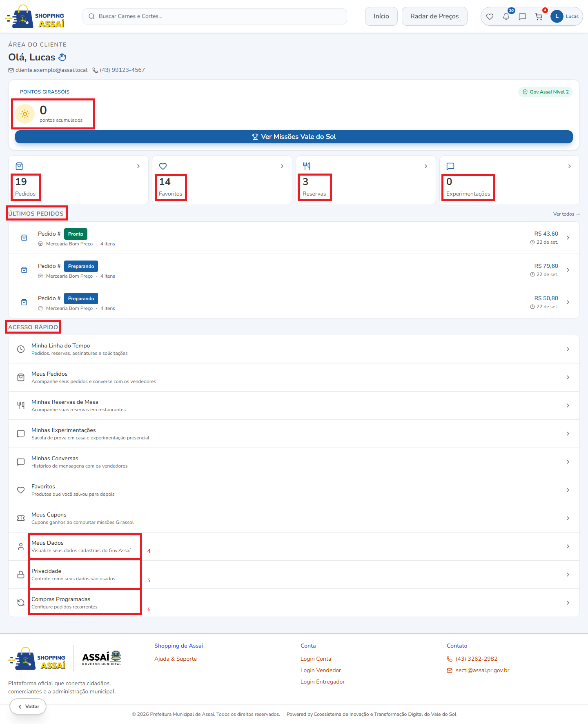The height and width of the screenshot is (724, 588).
Task: Open favorites heart icon in header
Action: click(x=490, y=16)
